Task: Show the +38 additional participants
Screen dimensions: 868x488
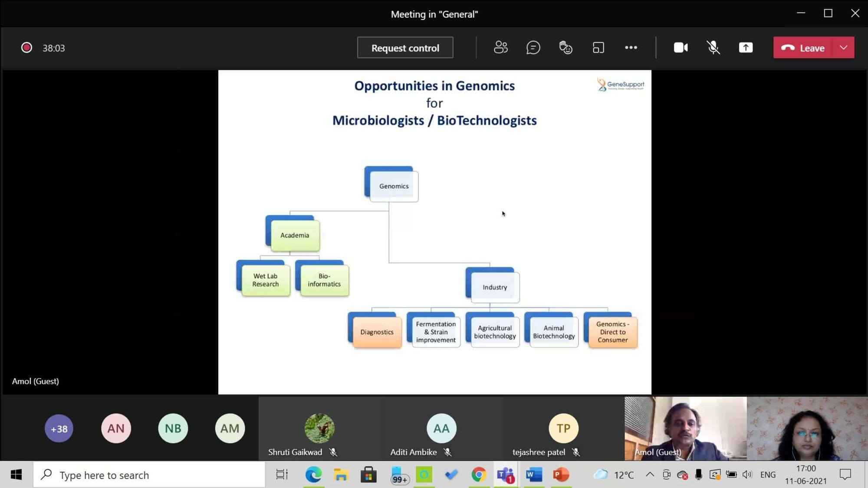Action: click(x=59, y=429)
